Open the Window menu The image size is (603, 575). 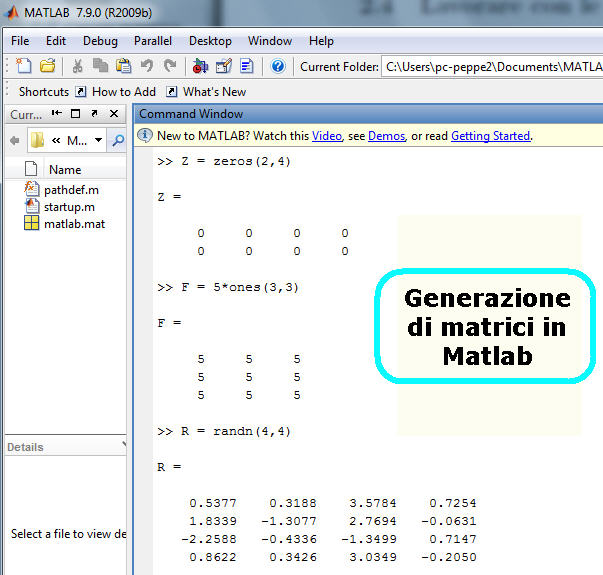(270, 41)
